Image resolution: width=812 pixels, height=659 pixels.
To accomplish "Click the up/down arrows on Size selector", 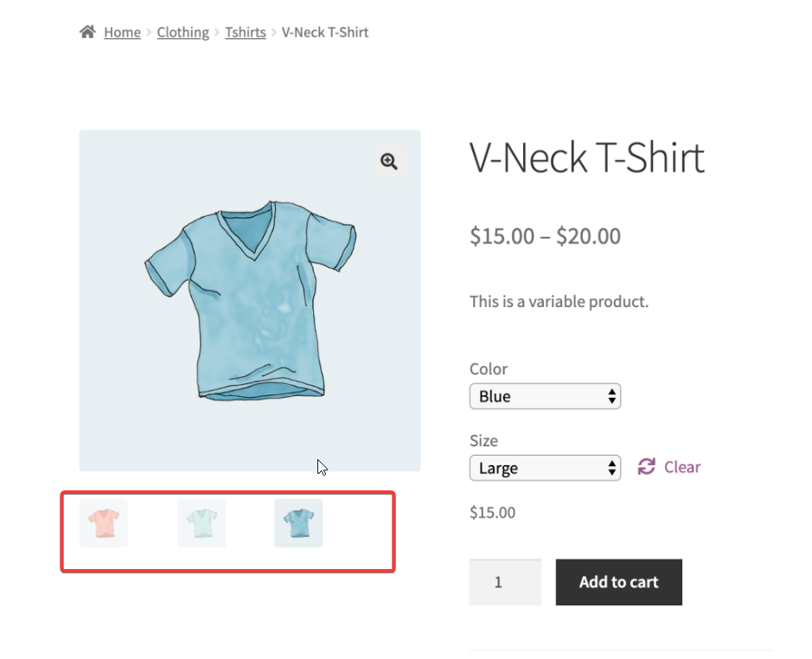I will pyautogui.click(x=611, y=468).
